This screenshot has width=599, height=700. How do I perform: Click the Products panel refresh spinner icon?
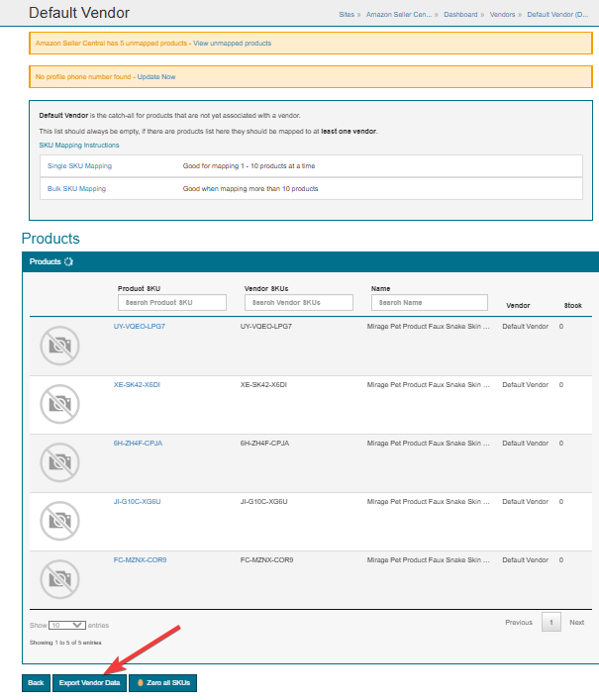(68, 262)
